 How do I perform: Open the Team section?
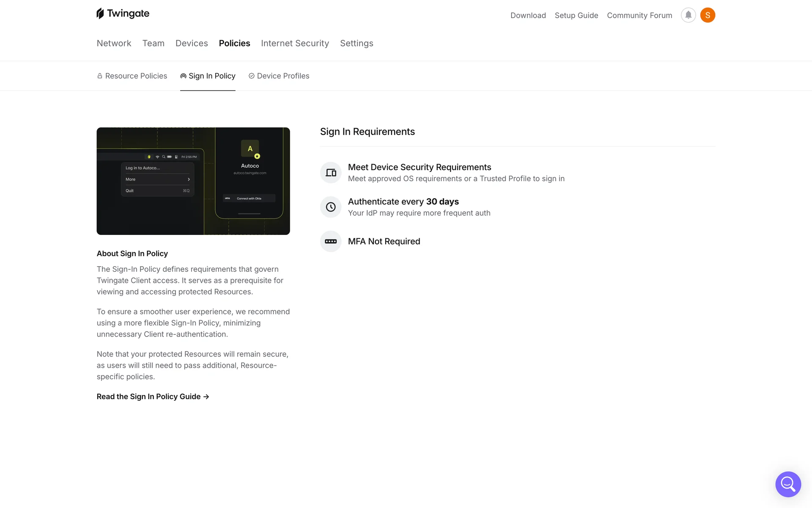(153, 43)
